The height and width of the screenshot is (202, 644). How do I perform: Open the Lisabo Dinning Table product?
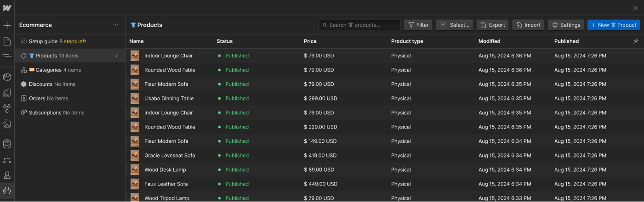169,98
